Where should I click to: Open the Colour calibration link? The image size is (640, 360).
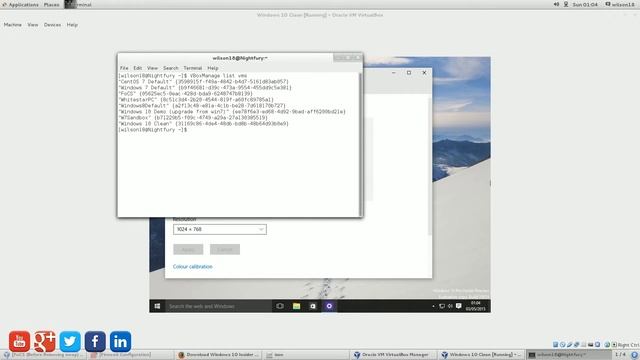(193, 267)
